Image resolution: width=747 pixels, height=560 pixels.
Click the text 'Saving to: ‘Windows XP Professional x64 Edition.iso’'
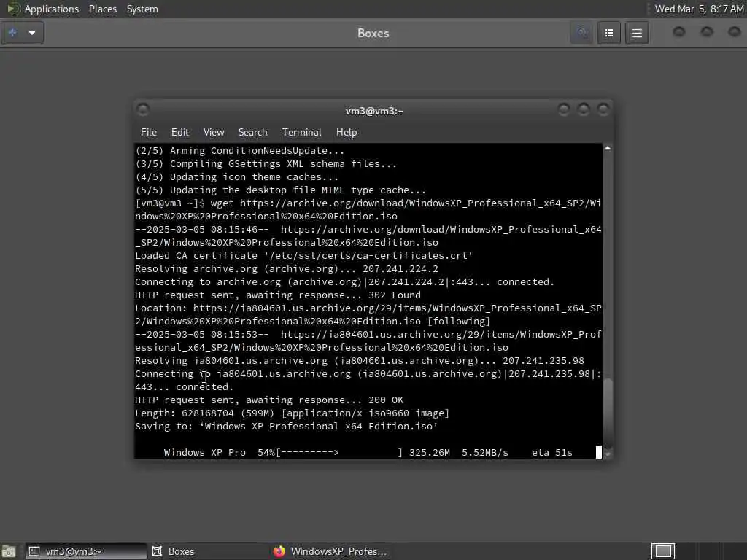(286, 426)
